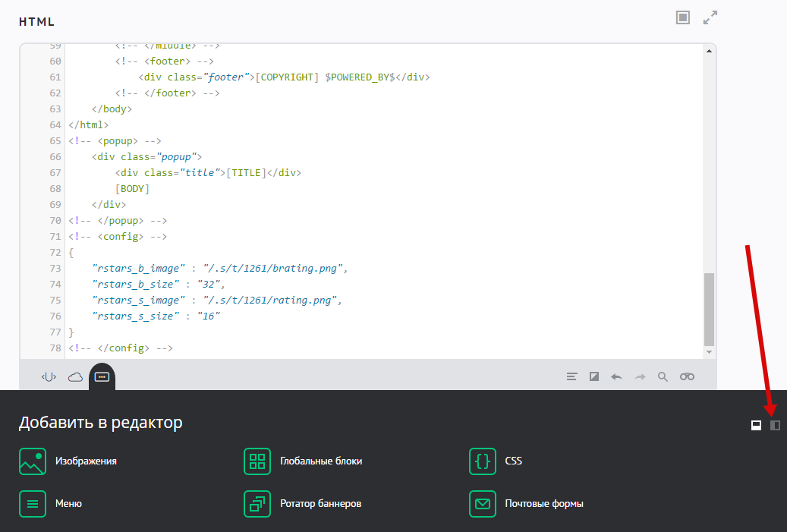Click the square frame icon next to the HTML header
The image size is (787, 532).
(683, 17)
